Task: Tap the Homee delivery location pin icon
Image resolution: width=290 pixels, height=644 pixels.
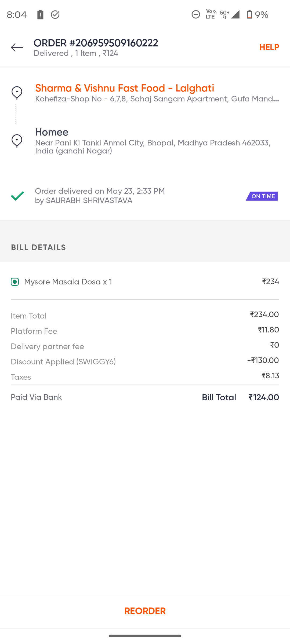Action: pyautogui.click(x=17, y=141)
